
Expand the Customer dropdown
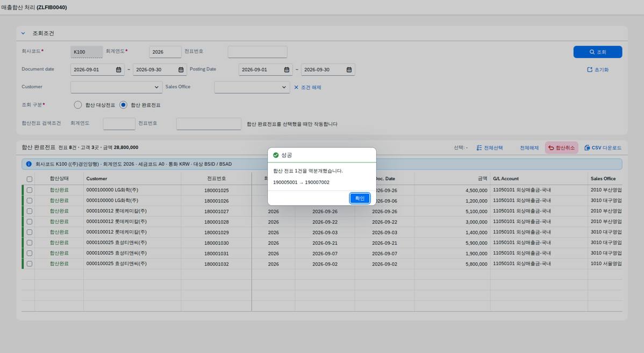pyautogui.click(x=156, y=87)
